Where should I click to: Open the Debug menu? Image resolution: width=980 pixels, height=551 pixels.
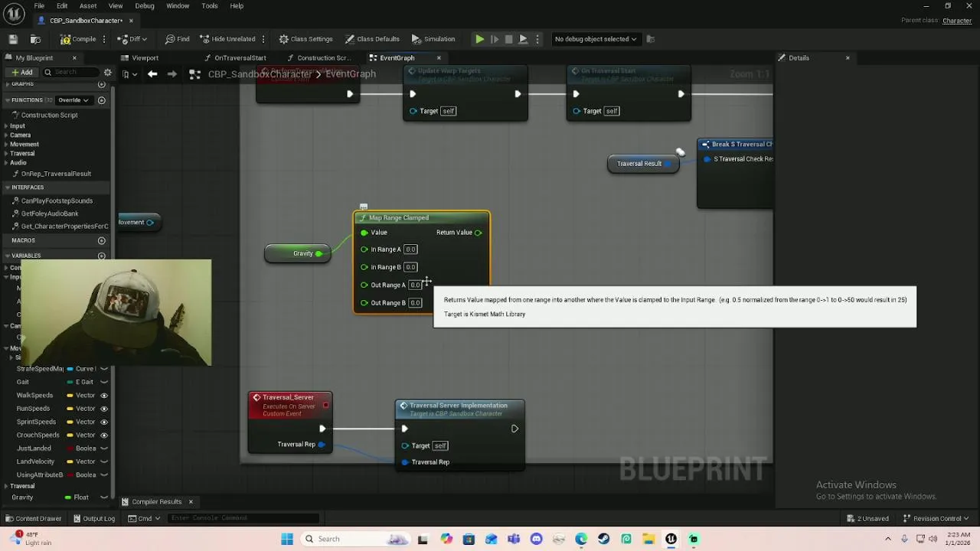point(145,6)
